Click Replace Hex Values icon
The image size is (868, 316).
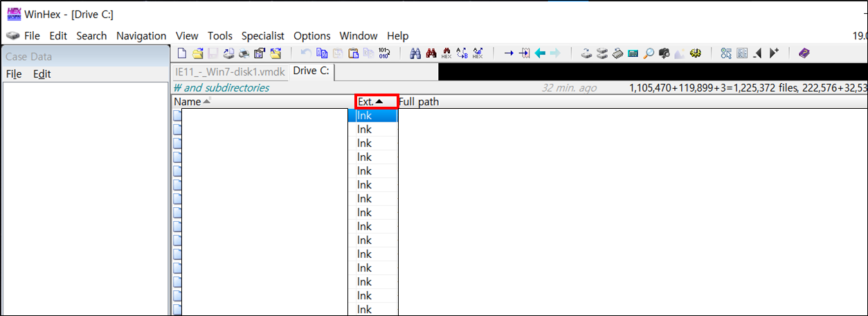pyautogui.click(x=478, y=53)
